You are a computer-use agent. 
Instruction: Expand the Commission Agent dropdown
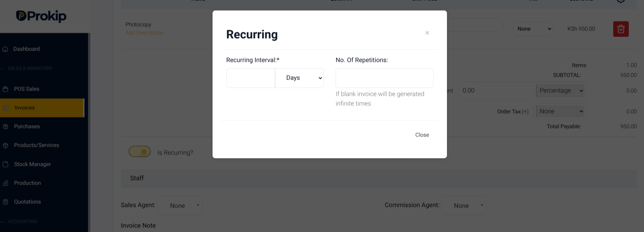click(x=464, y=205)
